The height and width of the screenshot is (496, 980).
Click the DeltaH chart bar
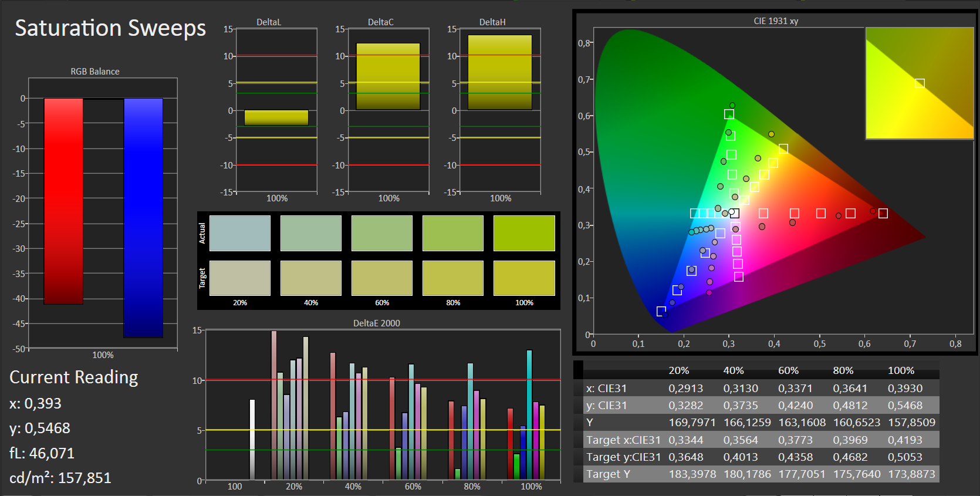[500, 72]
